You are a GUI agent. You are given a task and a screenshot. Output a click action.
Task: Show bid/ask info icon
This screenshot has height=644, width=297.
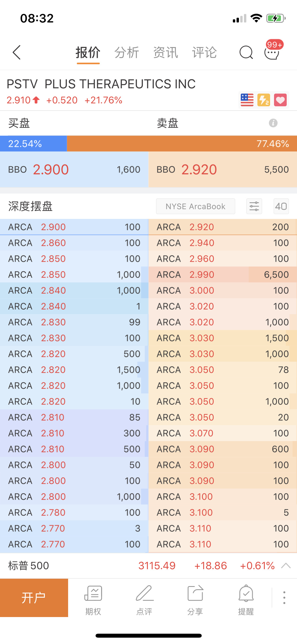tap(273, 123)
